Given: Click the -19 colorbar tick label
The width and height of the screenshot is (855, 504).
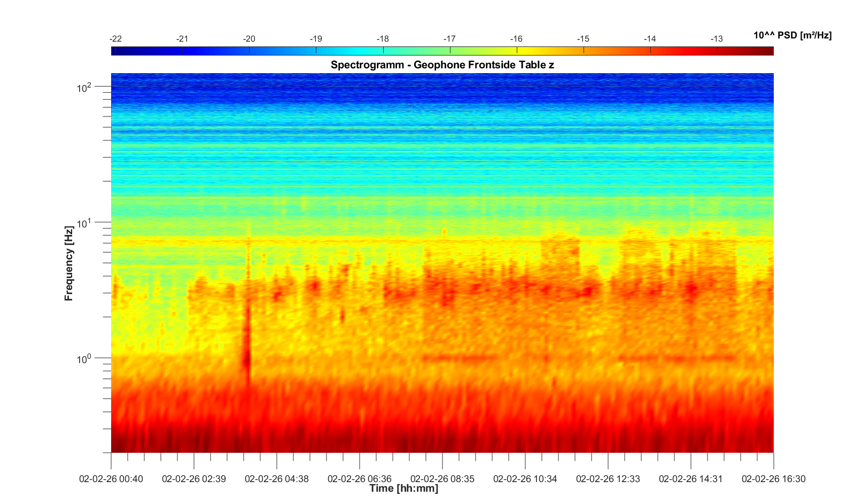Looking at the screenshot, I should pyautogui.click(x=316, y=39).
